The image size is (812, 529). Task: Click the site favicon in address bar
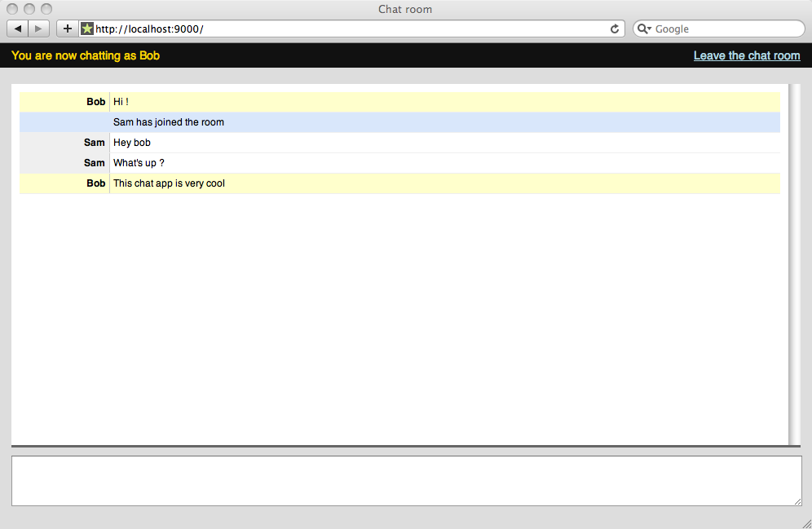(x=87, y=29)
